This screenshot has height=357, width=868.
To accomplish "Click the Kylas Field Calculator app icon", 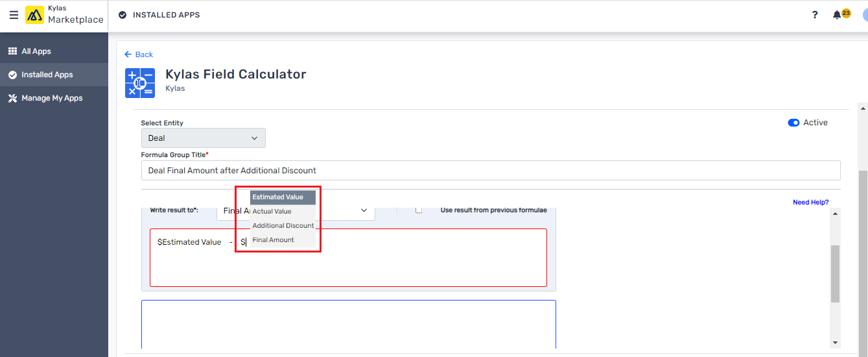I will point(140,82).
